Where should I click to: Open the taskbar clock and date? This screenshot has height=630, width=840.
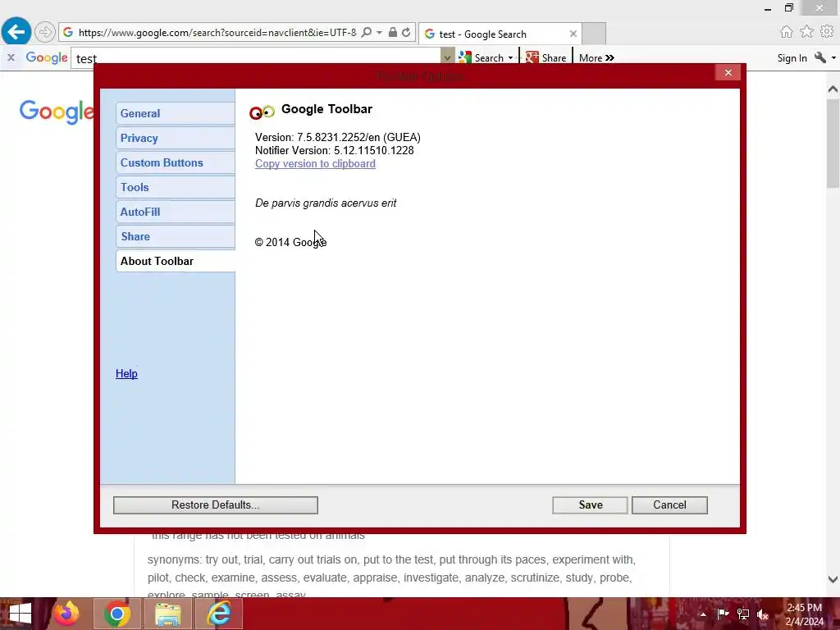805,614
